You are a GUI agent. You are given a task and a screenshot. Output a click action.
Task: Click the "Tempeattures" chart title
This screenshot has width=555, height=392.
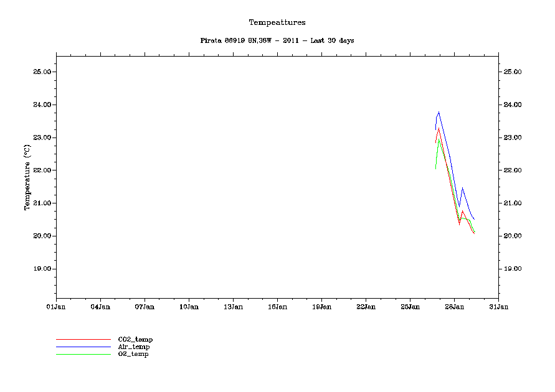pos(277,22)
